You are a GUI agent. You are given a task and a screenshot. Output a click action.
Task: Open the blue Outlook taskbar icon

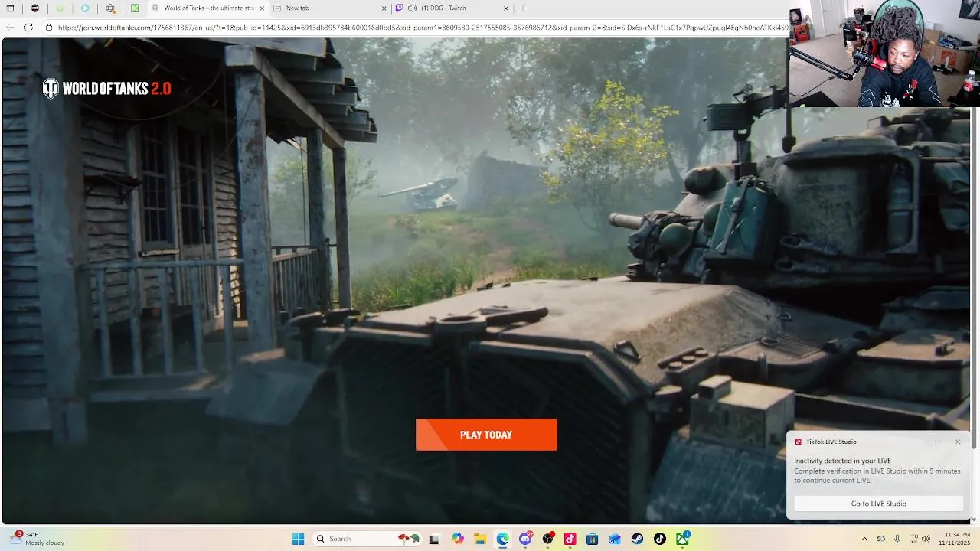(615, 539)
